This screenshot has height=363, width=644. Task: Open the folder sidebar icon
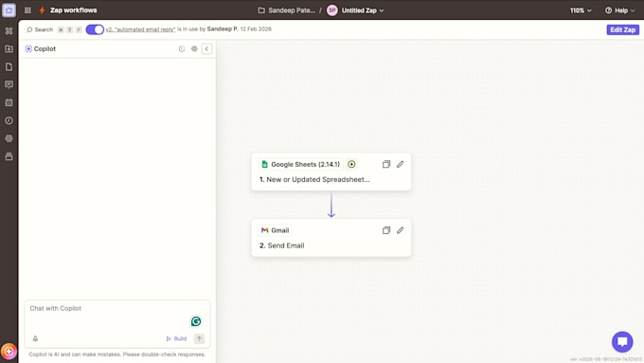pyautogui.click(x=9, y=49)
